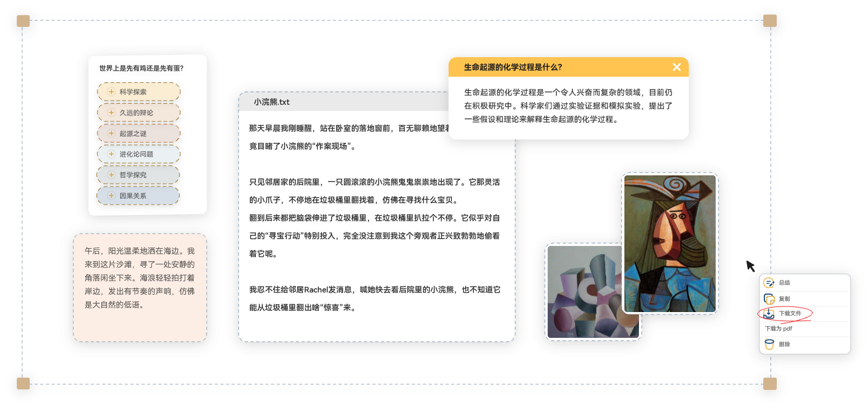
Task: Click the paragraph starting 只见邻居家的后院里
Action: [375, 191]
